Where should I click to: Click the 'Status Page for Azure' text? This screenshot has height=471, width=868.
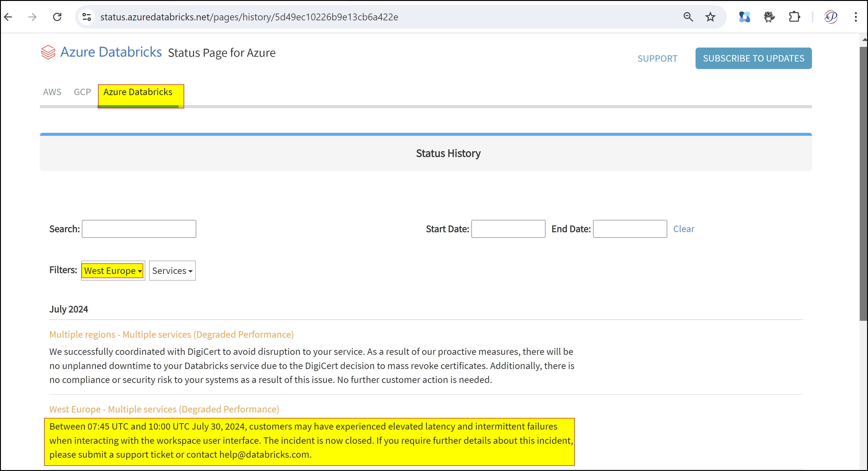(222, 53)
